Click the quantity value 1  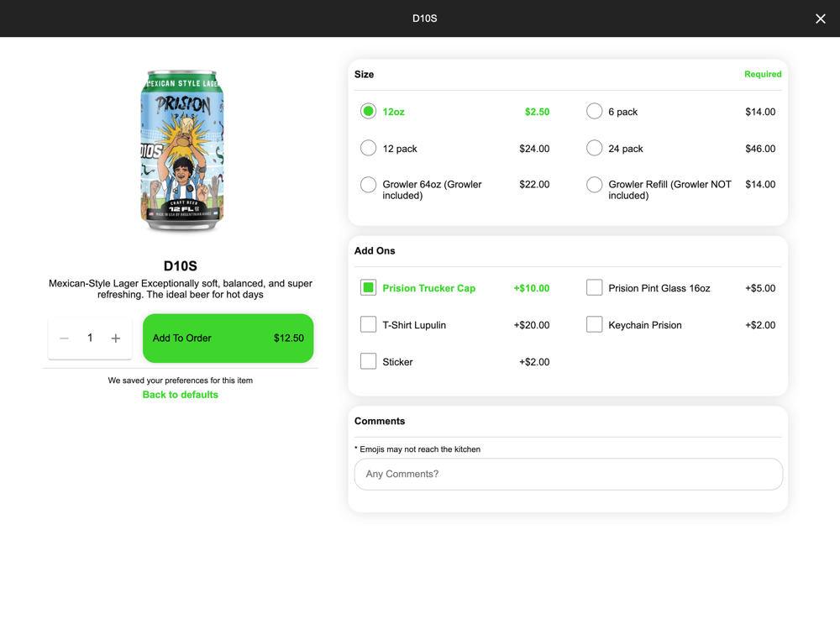(x=90, y=338)
